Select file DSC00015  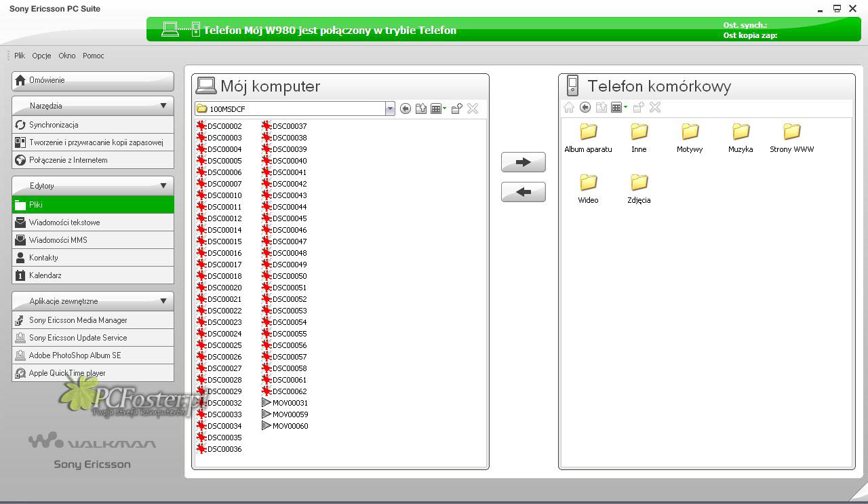(x=219, y=241)
